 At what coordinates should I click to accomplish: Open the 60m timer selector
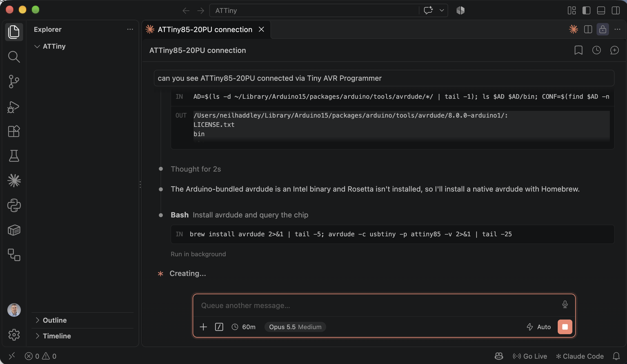pos(243,327)
